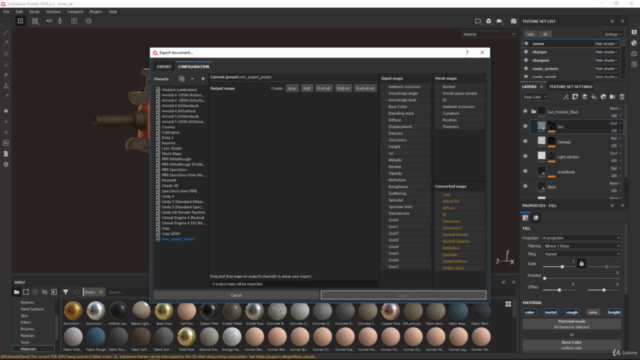Screen dimensions: 640x360
Task: Open the Base Color channel dropdown in Layers
Action: click(535, 97)
